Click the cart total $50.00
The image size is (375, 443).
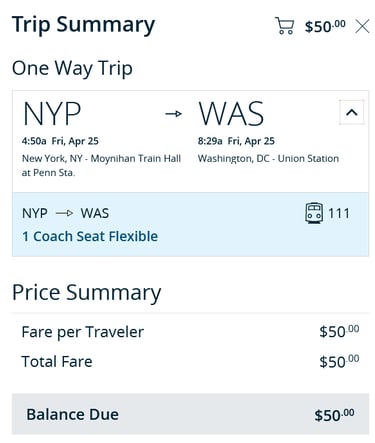tap(325, 26)
